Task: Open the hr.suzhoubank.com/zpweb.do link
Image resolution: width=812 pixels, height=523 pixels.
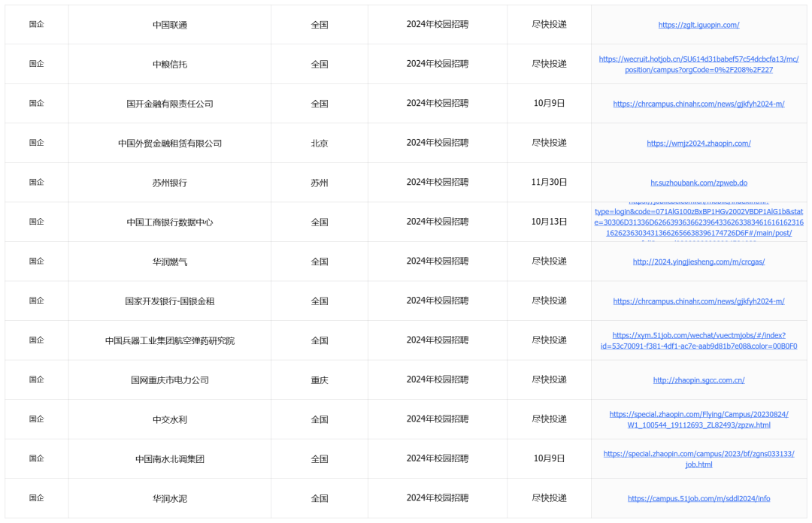Action: click(698, 183)
